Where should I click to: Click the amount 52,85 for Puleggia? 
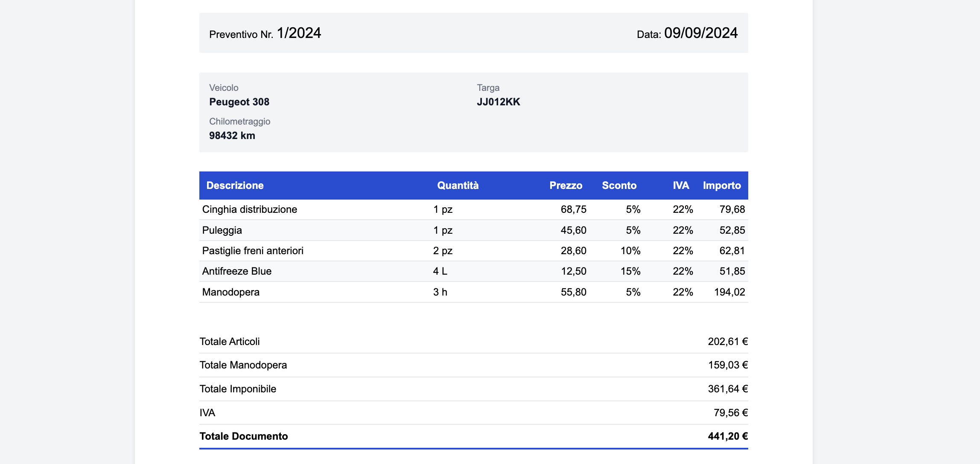pos(732,230)
